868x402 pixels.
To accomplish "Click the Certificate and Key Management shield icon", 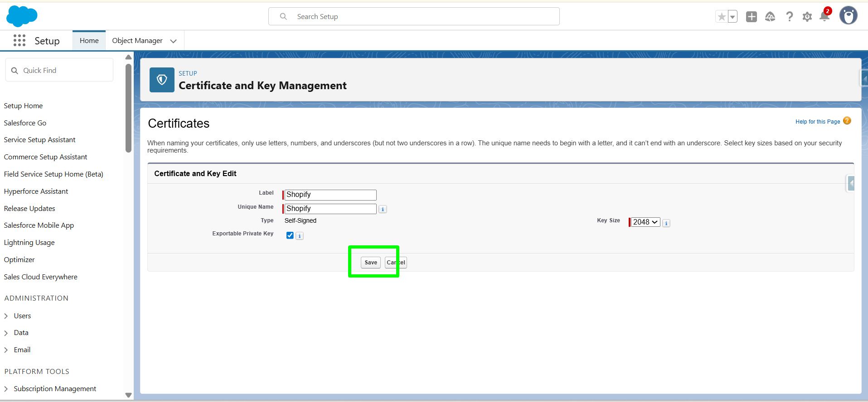I will (162, 80).
